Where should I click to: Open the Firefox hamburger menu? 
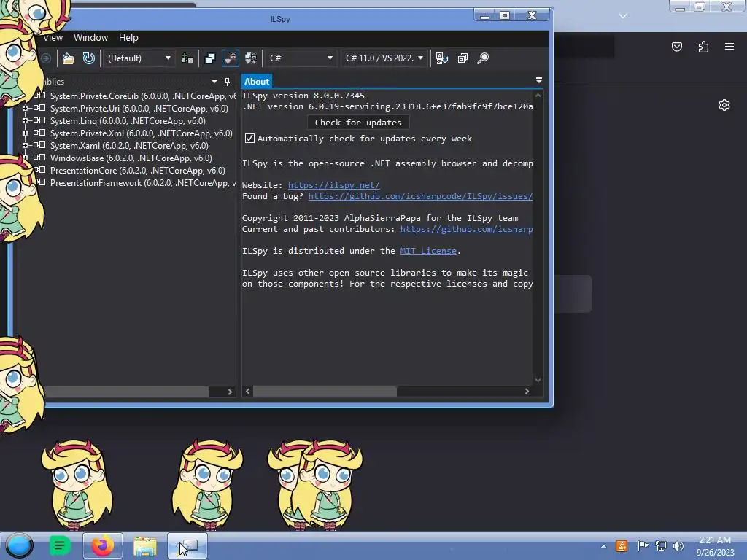click(x=729, y=47)
